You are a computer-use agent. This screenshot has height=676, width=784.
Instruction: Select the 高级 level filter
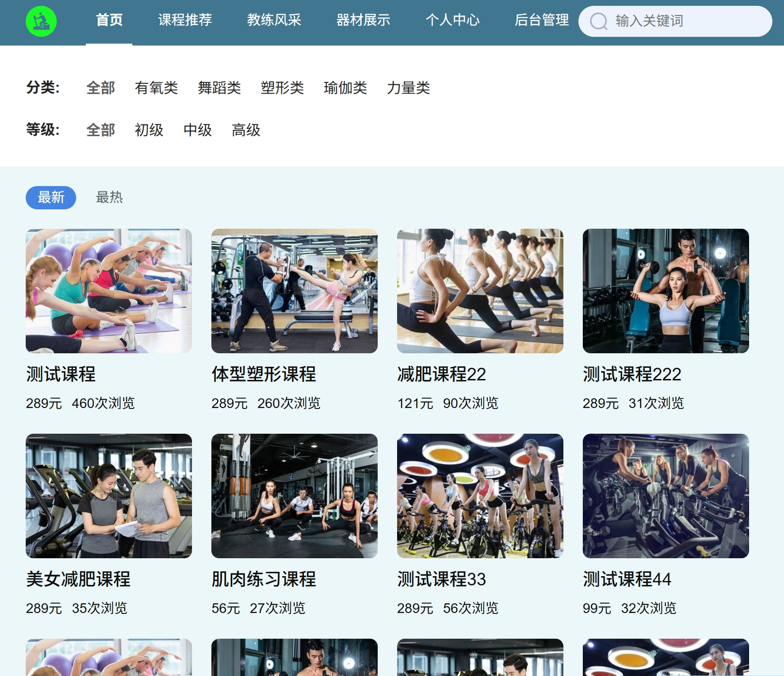coord(246,130)
